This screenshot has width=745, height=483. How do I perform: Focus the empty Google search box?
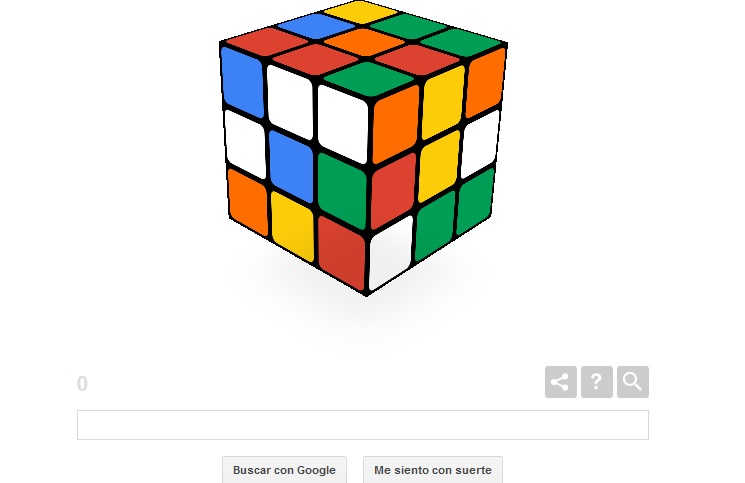pyautogui.click(x=363, y=425)
